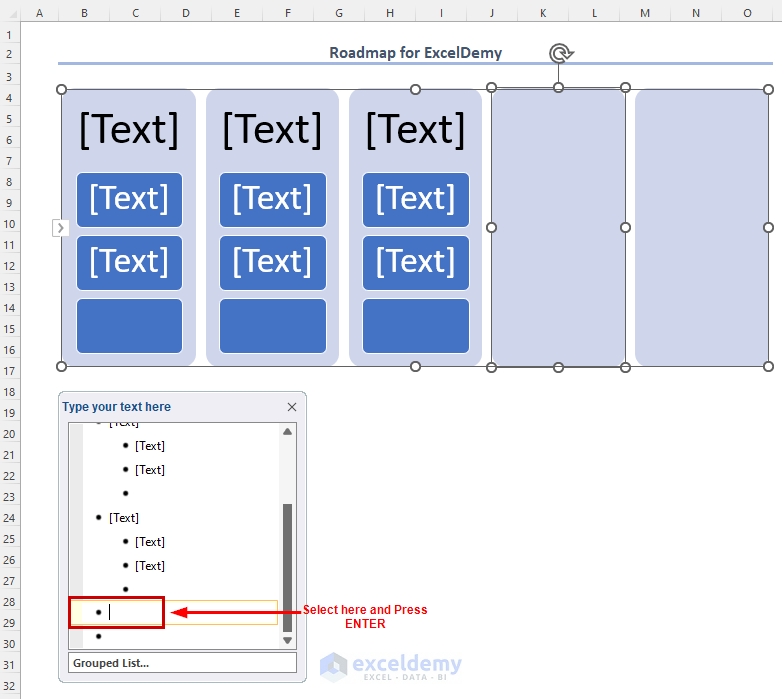
Task: Select column H header
Action: click(x=390, y=13)
